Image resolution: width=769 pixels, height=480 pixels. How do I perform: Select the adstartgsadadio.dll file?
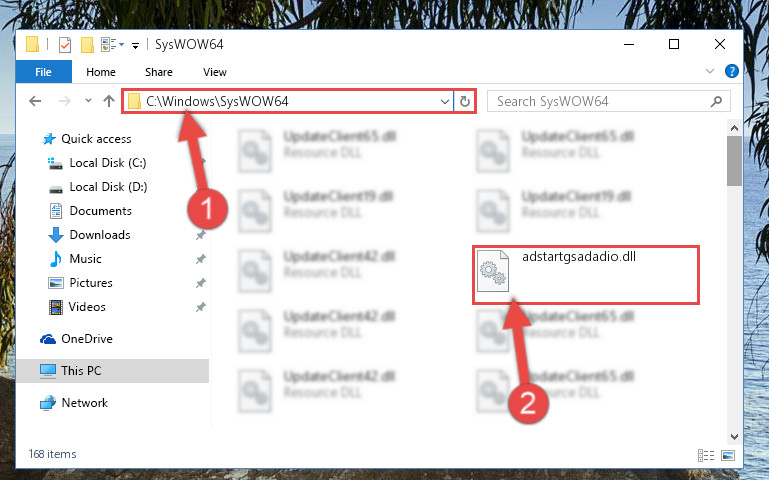(586, 275)
